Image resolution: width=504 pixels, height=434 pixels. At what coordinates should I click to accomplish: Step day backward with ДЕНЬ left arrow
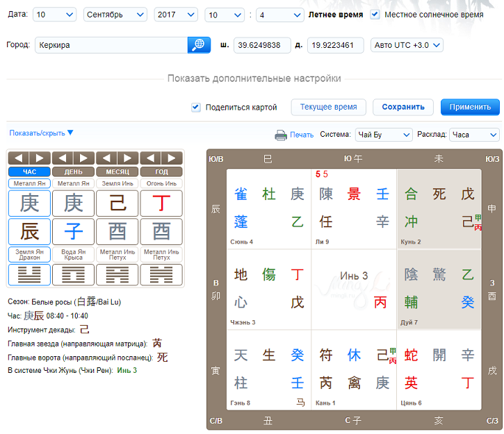pyautogui.click(x=63, y=158)
